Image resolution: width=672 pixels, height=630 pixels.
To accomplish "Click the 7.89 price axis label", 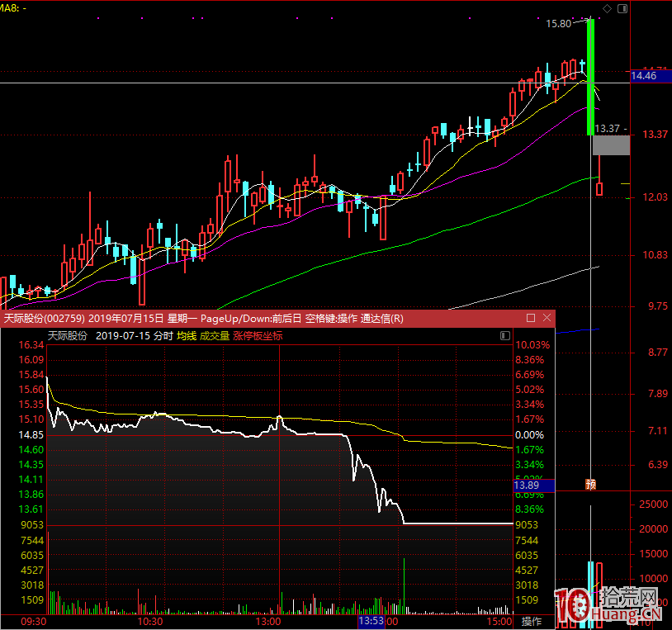I will coord(658,393).
